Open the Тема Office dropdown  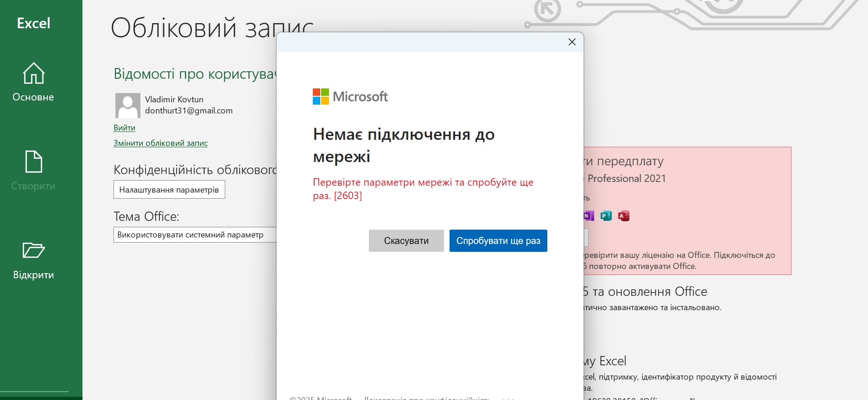[195, 235]
